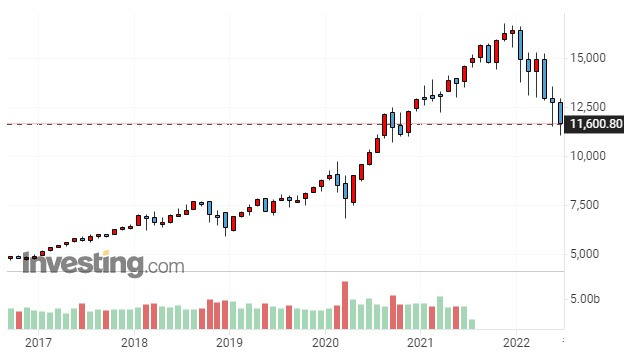Click the 2020 label on time axis
This screenshot has width=627, height=361.
pos(325,343)
